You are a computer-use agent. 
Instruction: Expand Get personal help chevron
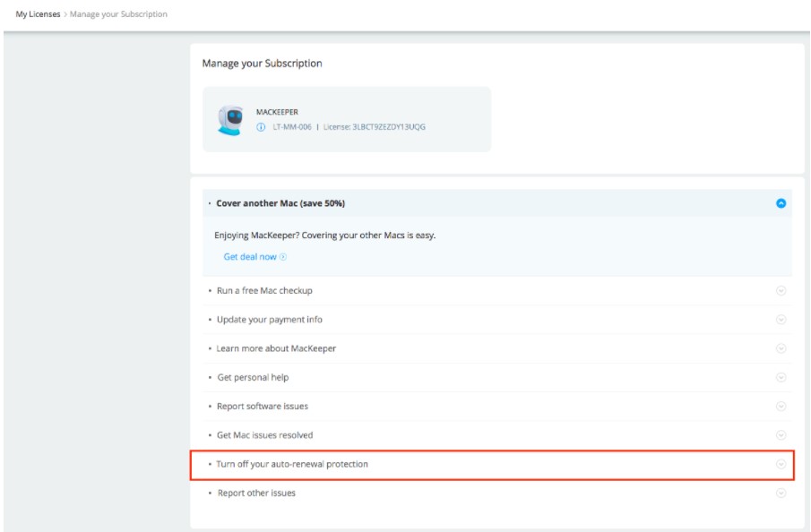pyautogui.click(x=781, y=377)
